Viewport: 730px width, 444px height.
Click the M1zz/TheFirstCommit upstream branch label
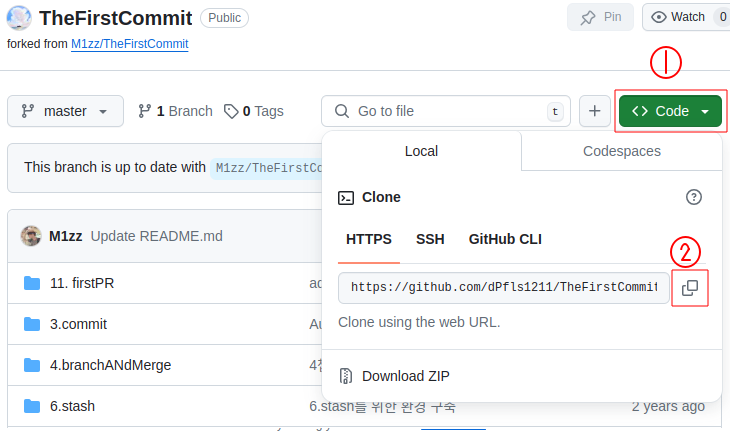point(267,168)
